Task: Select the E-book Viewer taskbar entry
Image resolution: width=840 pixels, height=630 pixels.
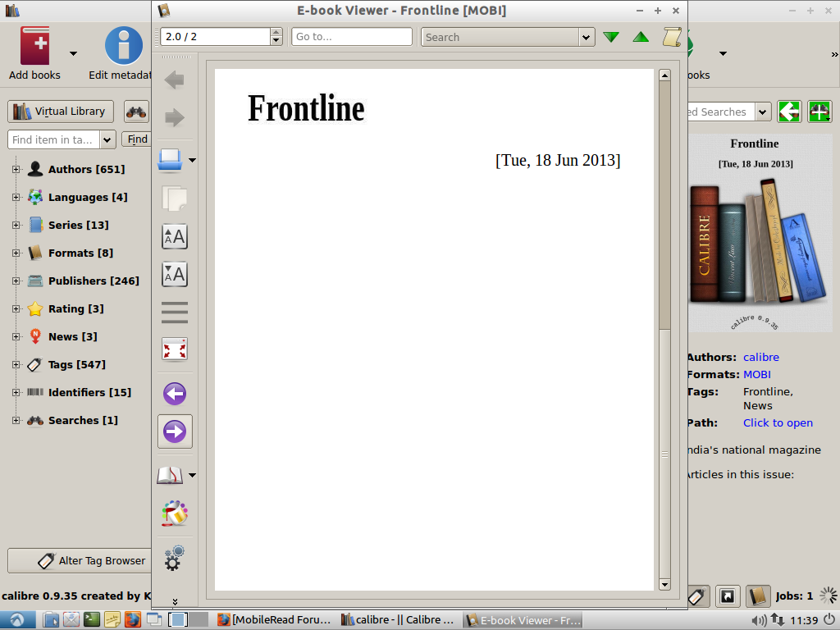Action: tap(523, 620)
